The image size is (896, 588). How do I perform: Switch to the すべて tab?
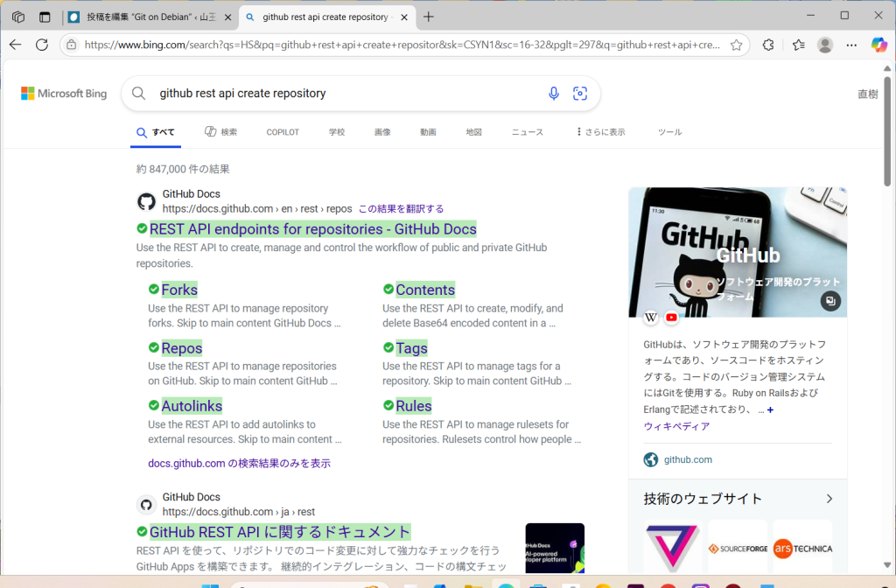pyautogui.click(x=156, y=132)
